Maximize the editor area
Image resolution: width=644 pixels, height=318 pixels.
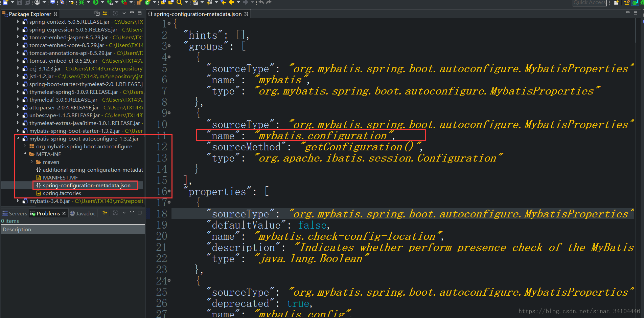tap(636, 13)
